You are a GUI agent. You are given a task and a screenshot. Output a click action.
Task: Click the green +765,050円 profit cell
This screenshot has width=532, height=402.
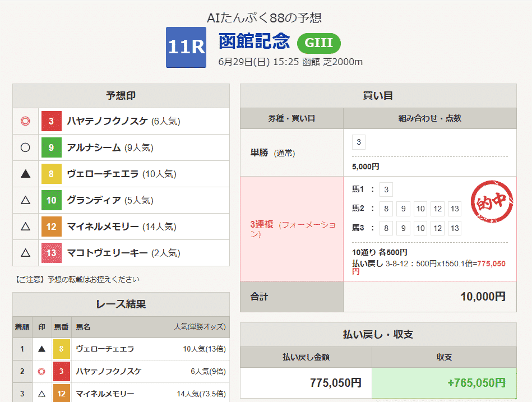pyautogui.click(x=444, y=383)
